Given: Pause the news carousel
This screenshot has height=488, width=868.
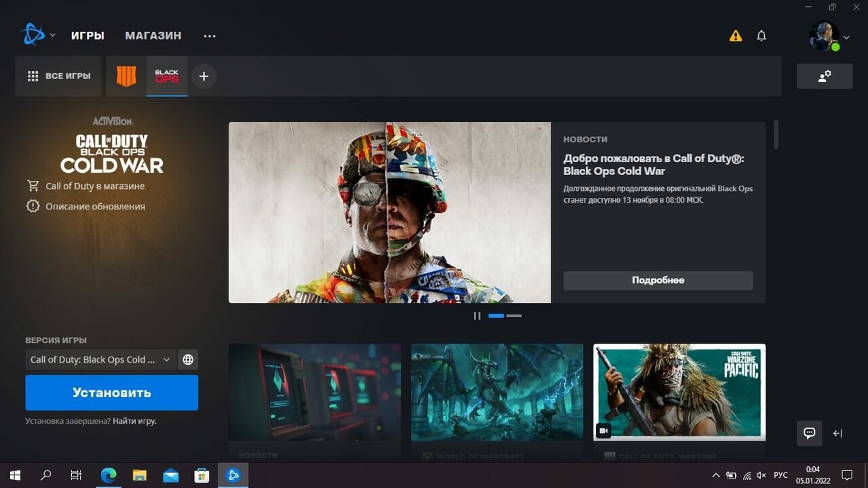Looking at the screenshot, I should tap(477, 316).
